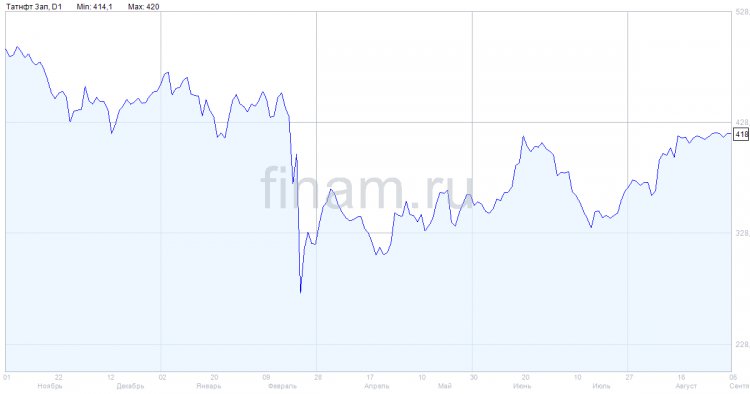Click the Max: 420 label
Viewport: 750px width, 394px height.
[143, 7]
